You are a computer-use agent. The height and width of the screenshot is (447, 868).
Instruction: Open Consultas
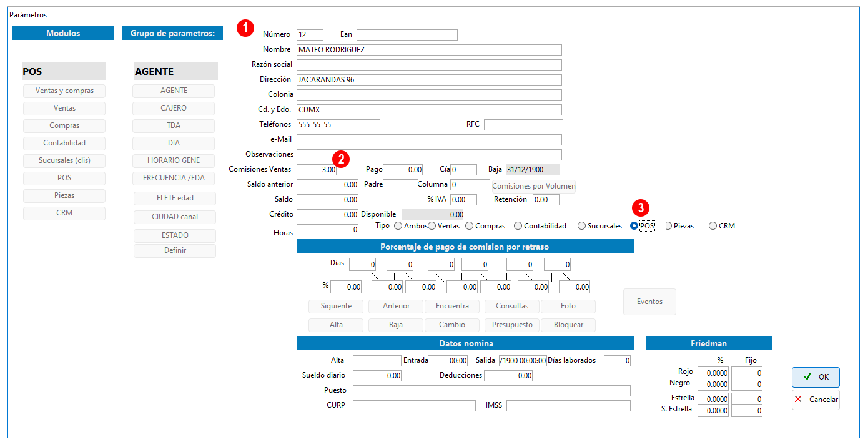[512, 307]
